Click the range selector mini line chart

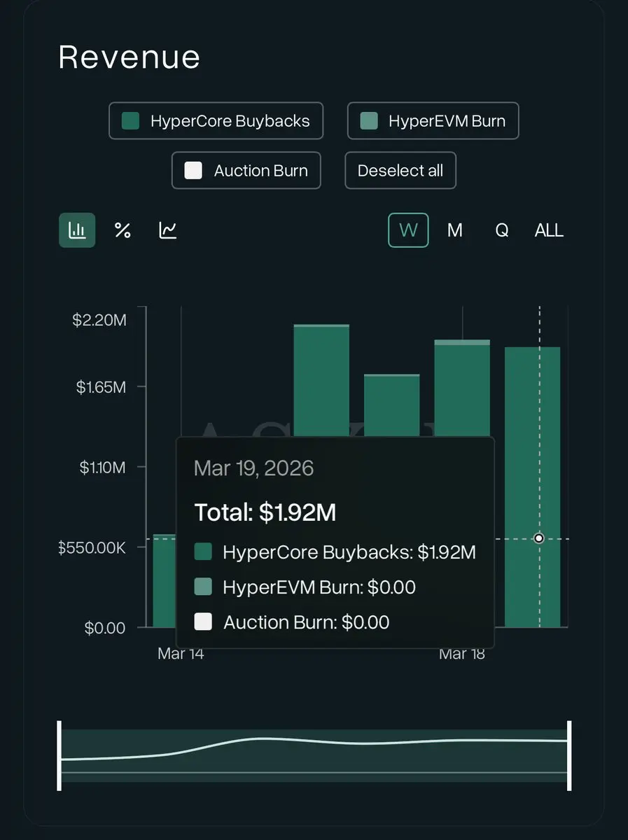point(314,755)
